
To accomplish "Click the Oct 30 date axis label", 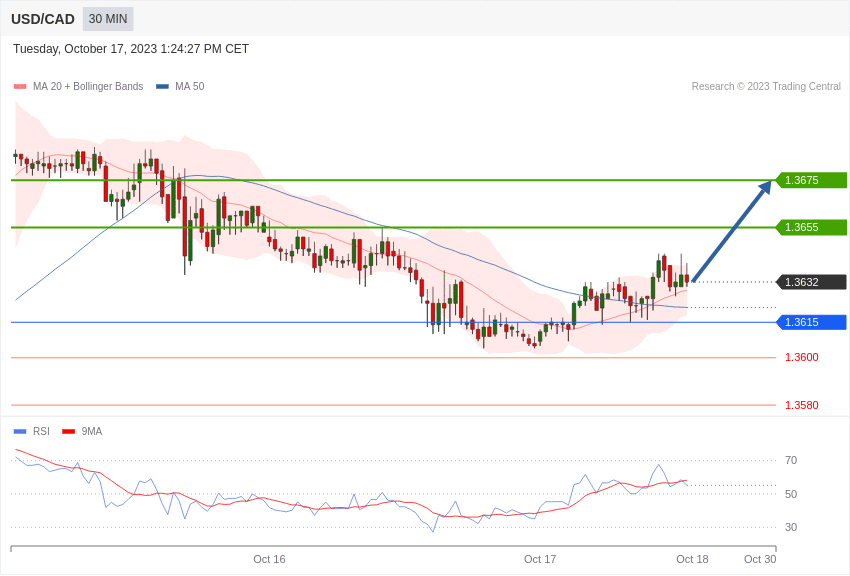I will click(760, 559).
